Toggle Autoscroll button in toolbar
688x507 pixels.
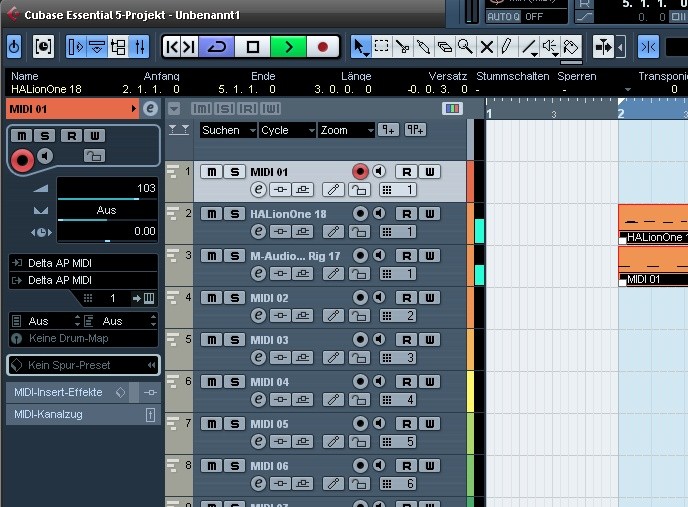(x=603, y=47)
